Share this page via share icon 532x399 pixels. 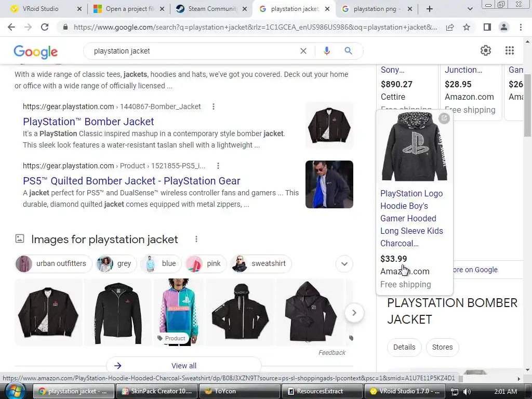[x=450, y=27]
